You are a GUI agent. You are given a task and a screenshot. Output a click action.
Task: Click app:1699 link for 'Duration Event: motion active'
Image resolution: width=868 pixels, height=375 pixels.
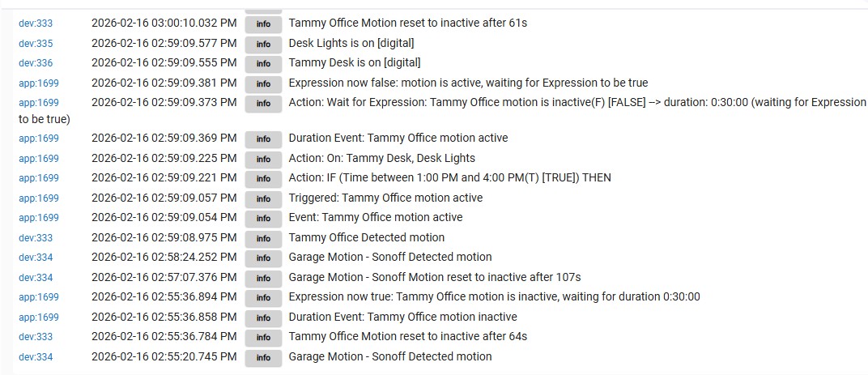(x=39, y=138)
